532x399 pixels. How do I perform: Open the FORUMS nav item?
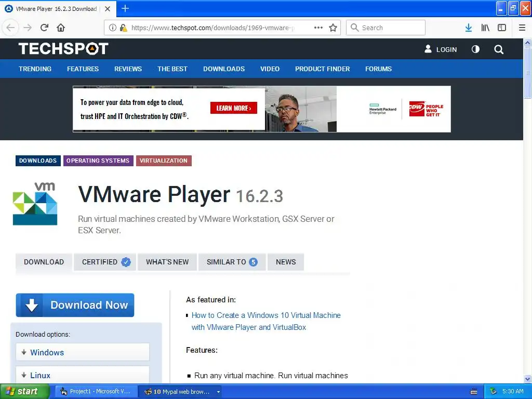378,69
